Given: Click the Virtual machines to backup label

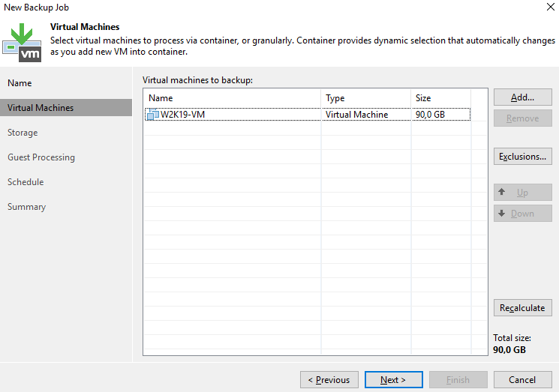Looking at the screenshot, I should [197, 80].
